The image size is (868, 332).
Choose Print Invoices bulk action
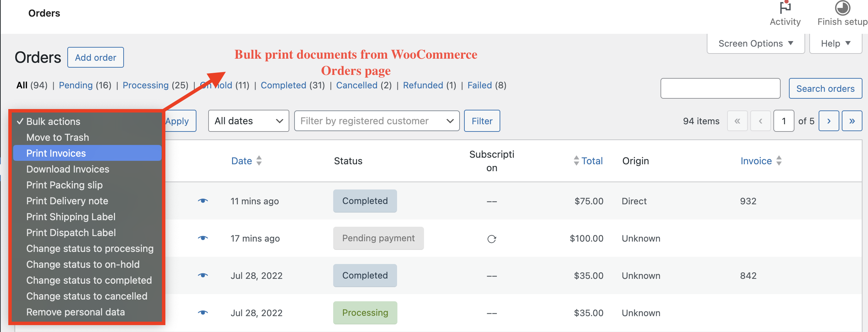point(87,153)
